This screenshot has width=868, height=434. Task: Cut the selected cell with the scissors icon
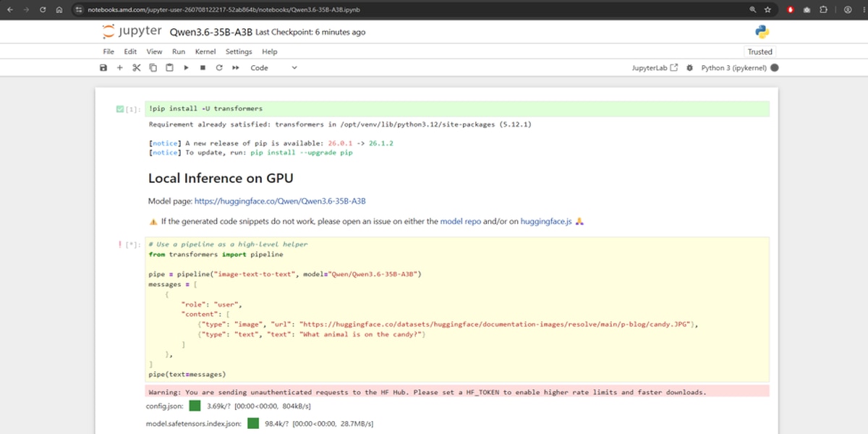136,68
